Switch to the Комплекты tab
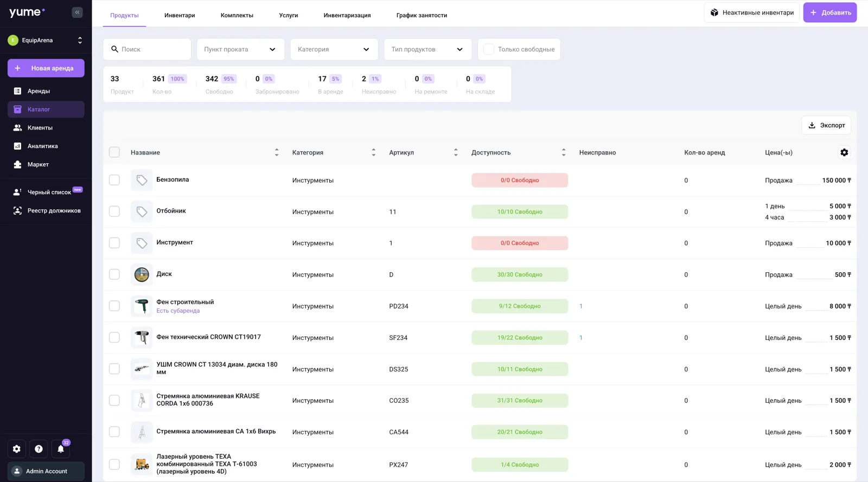 [x=237, y=15]
